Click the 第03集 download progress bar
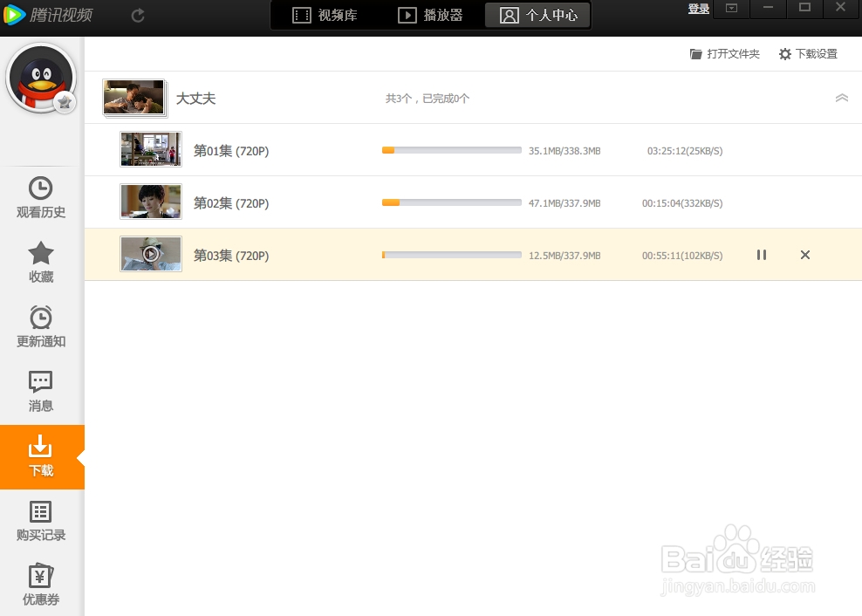Image resolution: width=862 pixels, height=616 pixels. (x=452, y=255)
